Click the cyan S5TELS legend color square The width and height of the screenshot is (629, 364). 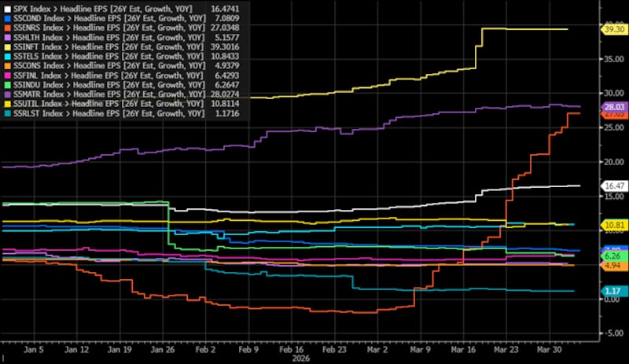[x=6, y=57]
